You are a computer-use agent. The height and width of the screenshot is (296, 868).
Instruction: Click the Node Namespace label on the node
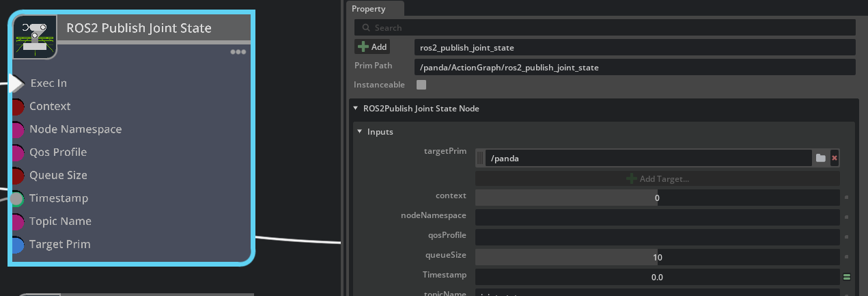tap(76, 129)
